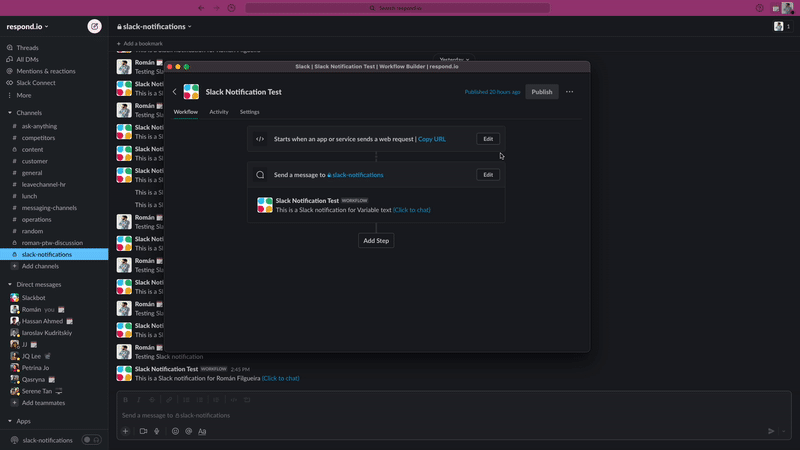View channel members avatar count
The image size is (800, 450).
(782, 26)
